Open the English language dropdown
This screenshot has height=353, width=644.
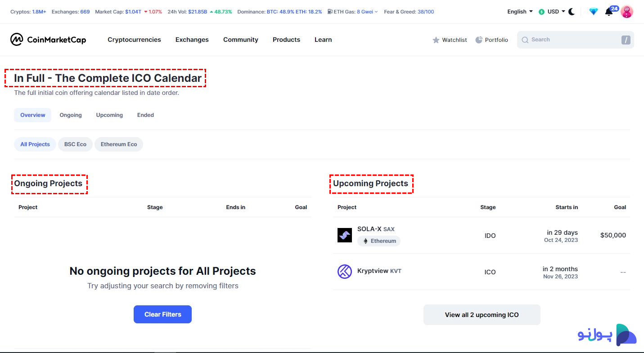(x=520, y=12)
